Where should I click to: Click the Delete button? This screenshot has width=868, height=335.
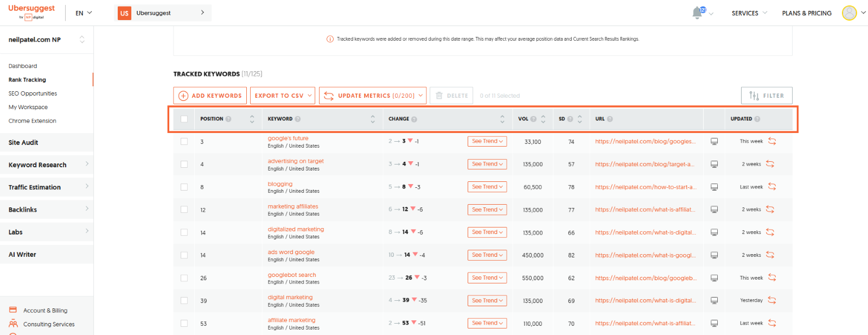click(451, 96)
